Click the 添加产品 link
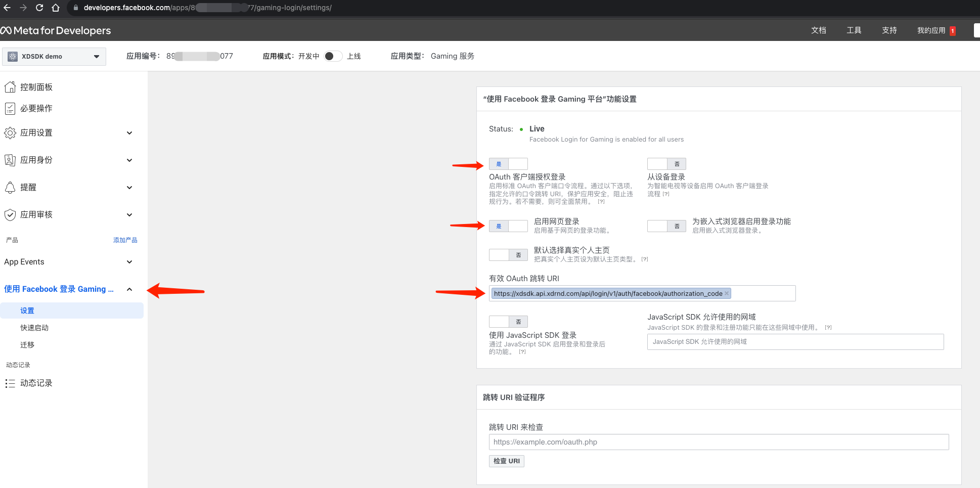 (125, 240)
